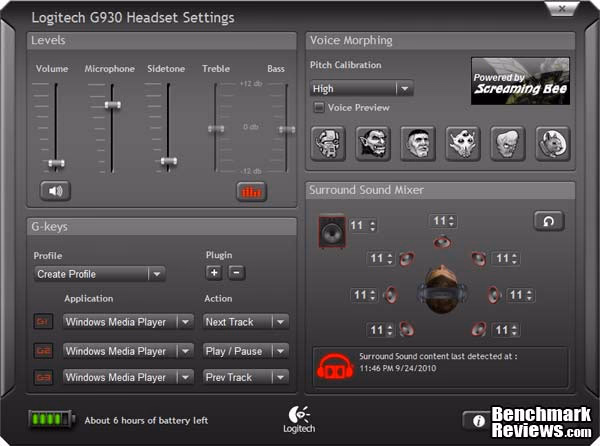Adjust side right level stepper arrows
Image resolution: width=600 pixels, height=446 pixels.
click(529, 295)
